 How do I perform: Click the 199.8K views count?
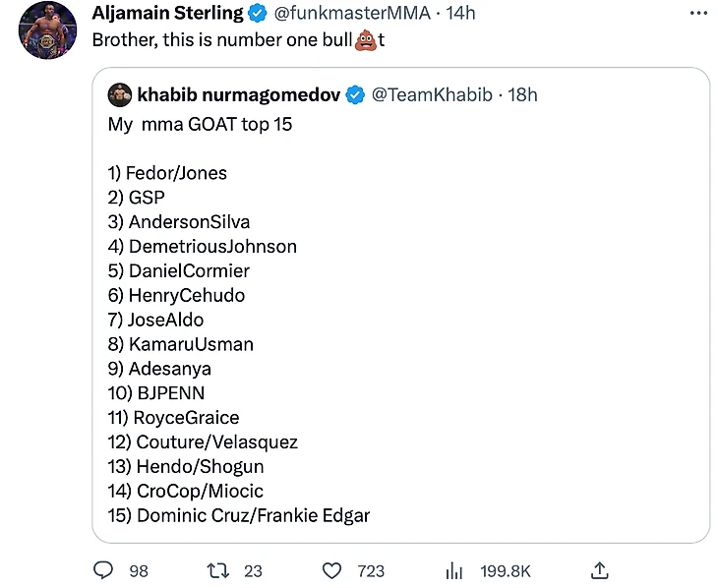pos(506,571)
